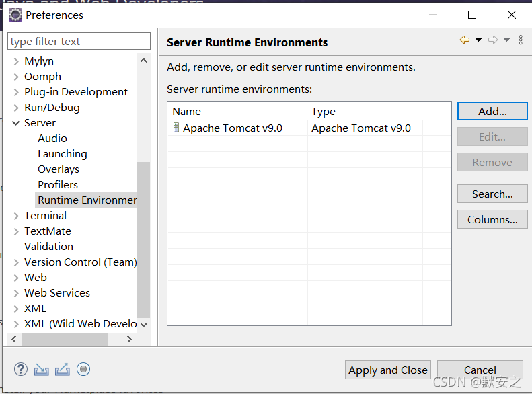Click the import preferences icon
Image resolution: width=532 pixels, height=394 pixels.
point(42,370)
